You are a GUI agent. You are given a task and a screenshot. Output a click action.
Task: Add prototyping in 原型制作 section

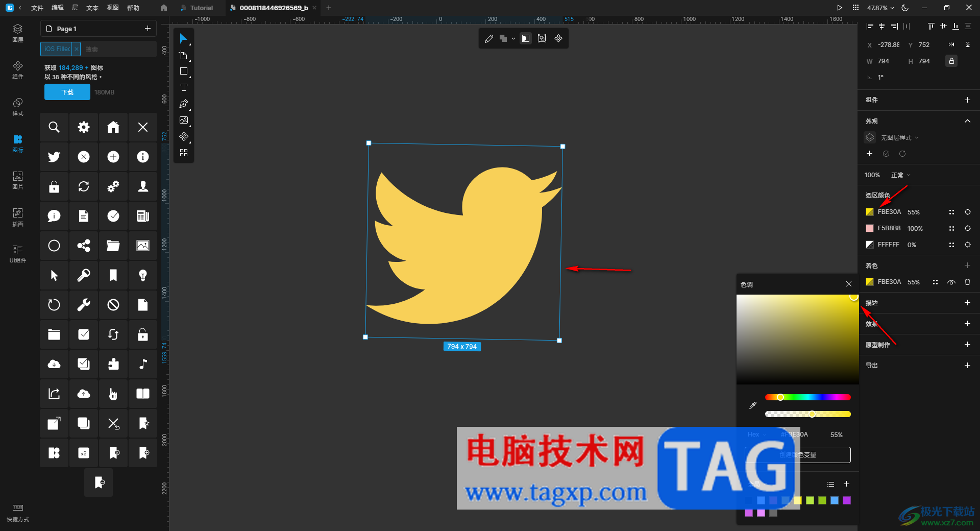click(967, 345)
